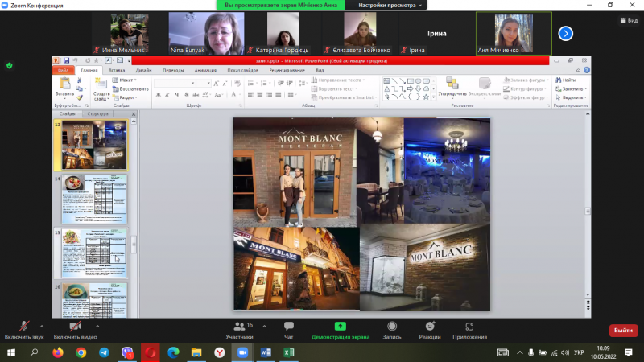Open the Раздел section dropdown
The height and width of the screenshot is (362, 644).
coord(125,97)
